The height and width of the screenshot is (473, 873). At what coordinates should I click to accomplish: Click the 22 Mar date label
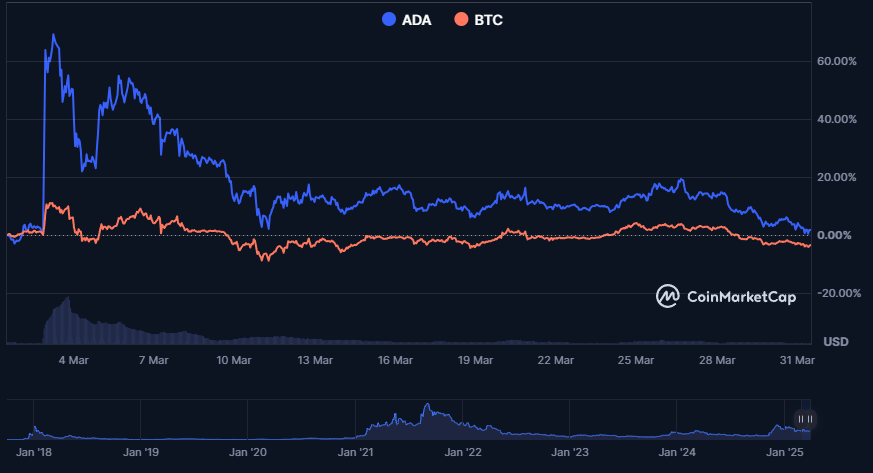556,360
